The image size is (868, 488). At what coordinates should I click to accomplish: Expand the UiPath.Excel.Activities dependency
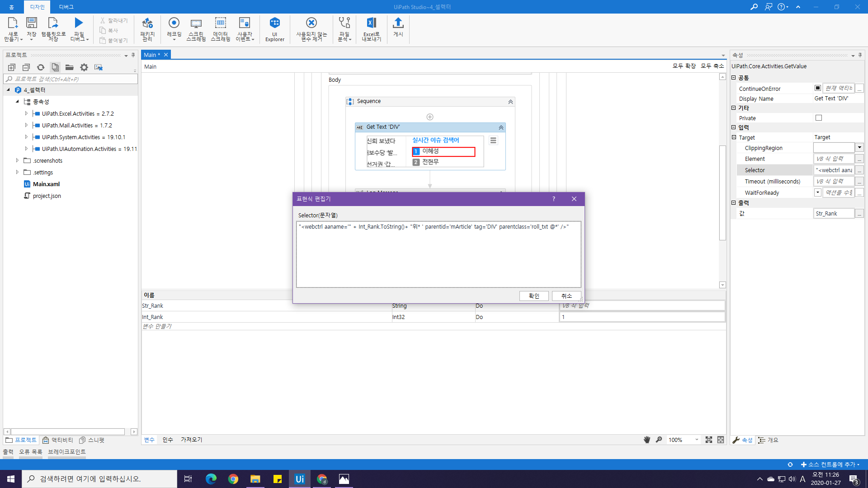point(26,113)
